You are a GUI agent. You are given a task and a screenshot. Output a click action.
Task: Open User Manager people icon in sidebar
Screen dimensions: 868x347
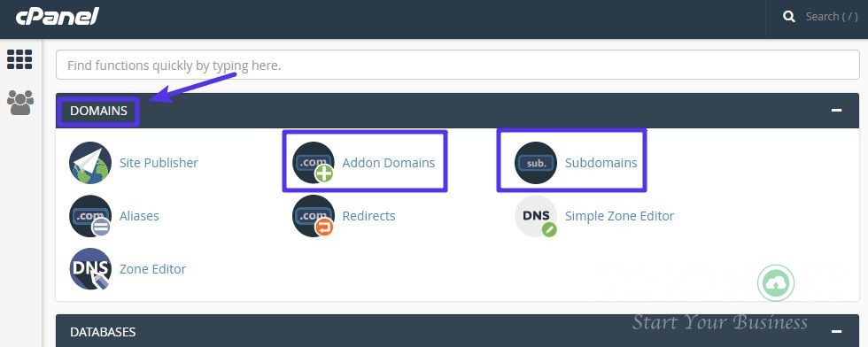19,103
